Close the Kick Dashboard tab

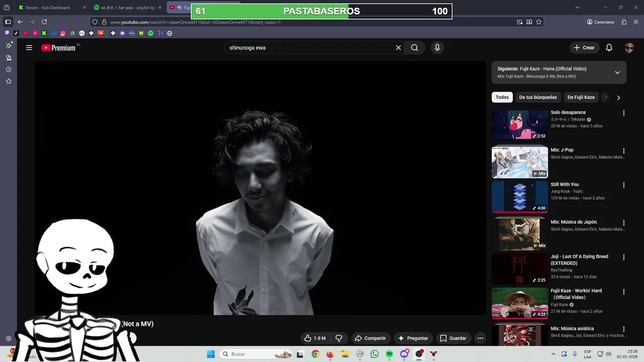click(x=84, y=8)
